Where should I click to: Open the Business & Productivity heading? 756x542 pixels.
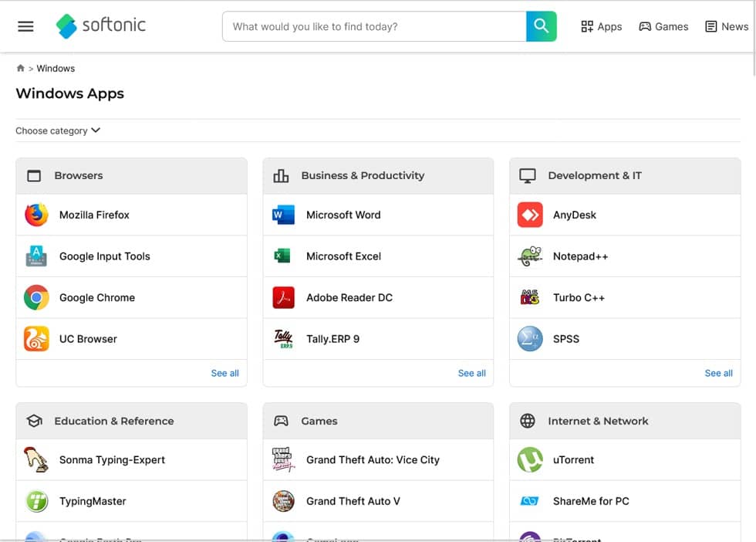363,176
